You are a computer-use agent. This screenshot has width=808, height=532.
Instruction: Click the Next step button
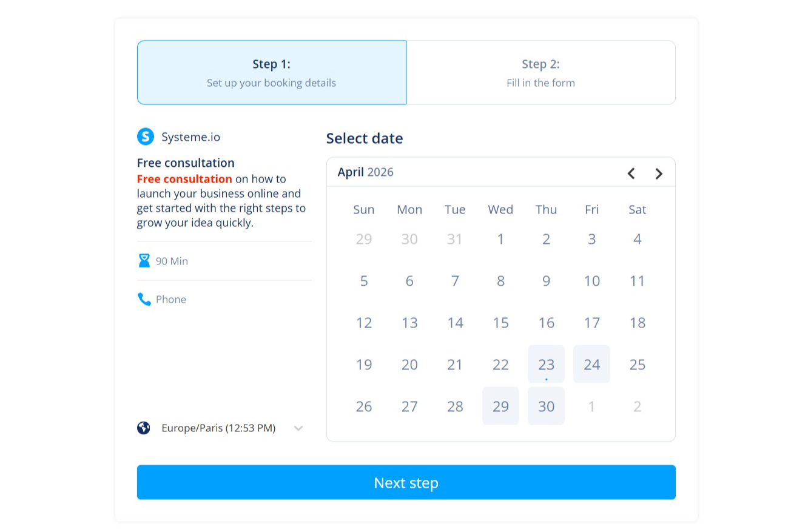coord(406,482)
